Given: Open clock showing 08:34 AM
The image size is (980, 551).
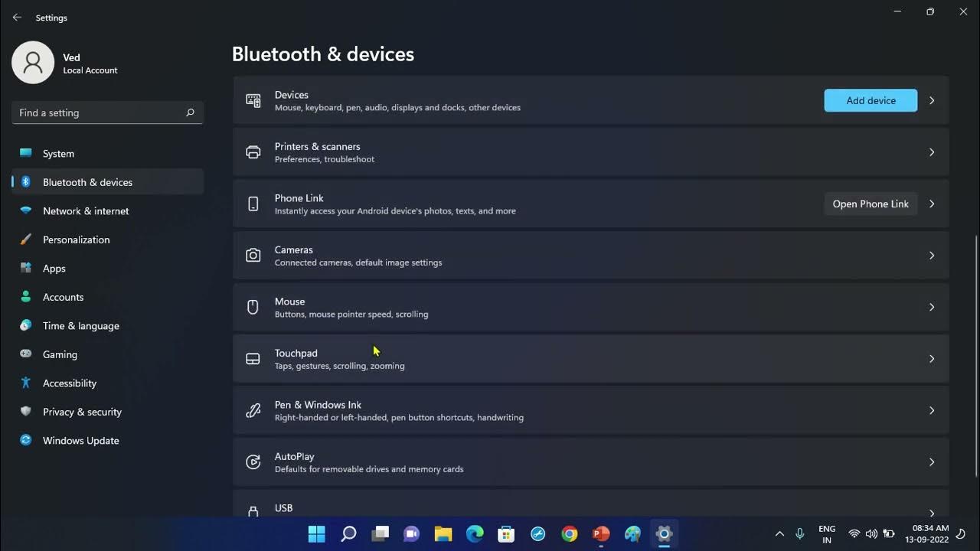Looking at the screenshot, I should tap(926, 533).
